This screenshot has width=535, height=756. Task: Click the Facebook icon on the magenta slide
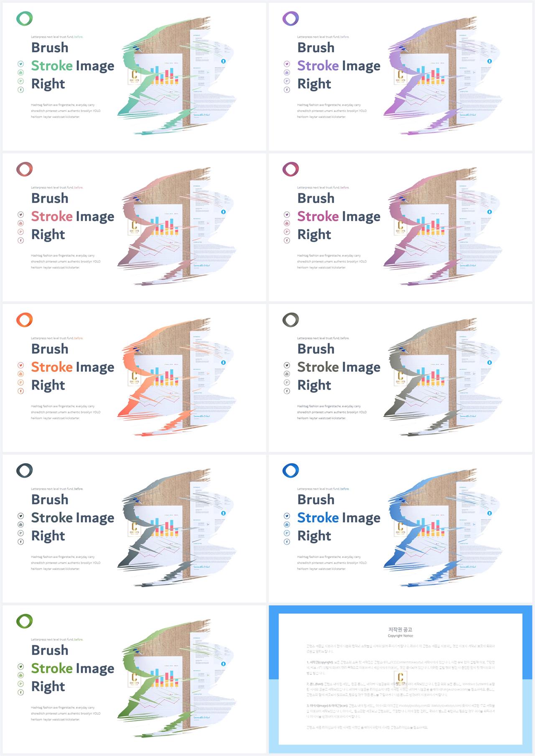(287, 241)
